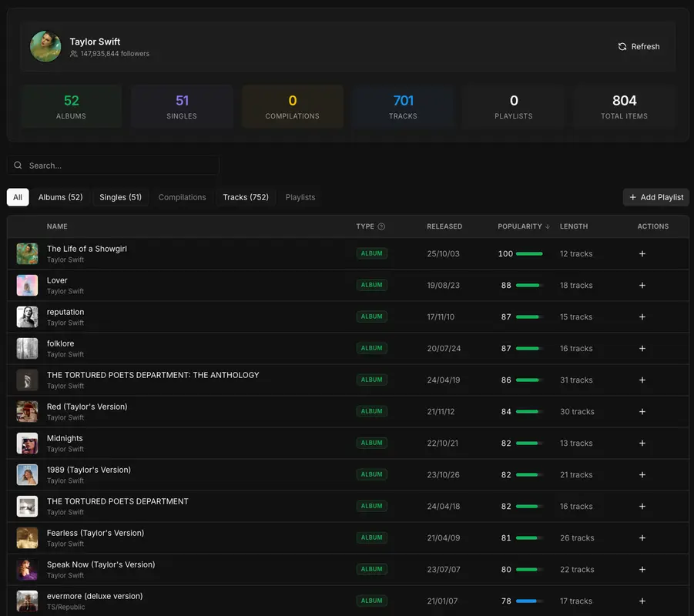The width and height of the screenshot is (694, 616).
Task: Click the magnifying glass search icon
Action: click(17, 165)
